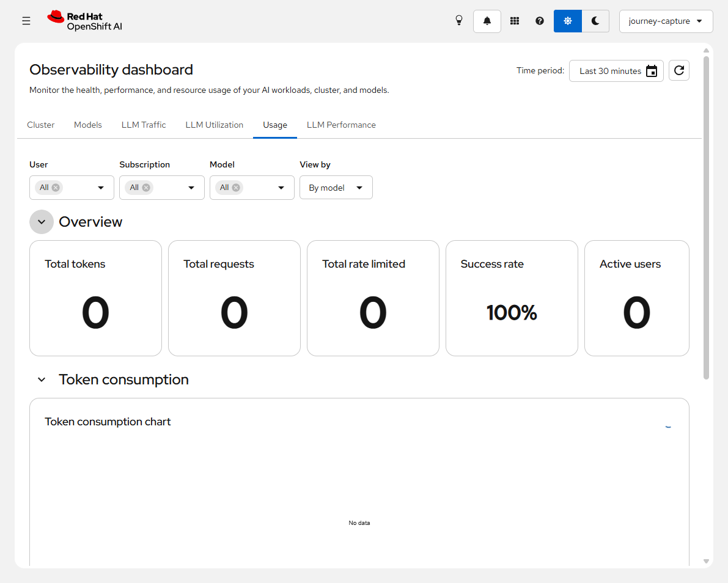Click the calendar icon in time period
The image size is (728, 583).
coord(652,71)
